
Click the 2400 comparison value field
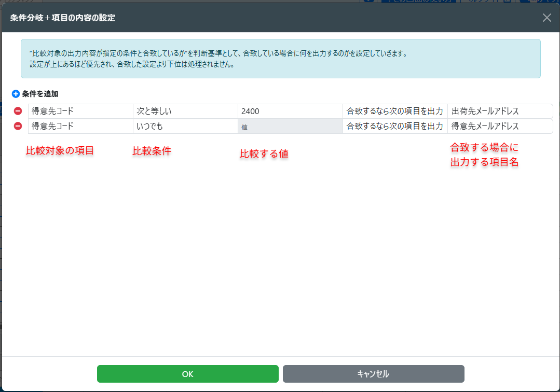[290, 111]
